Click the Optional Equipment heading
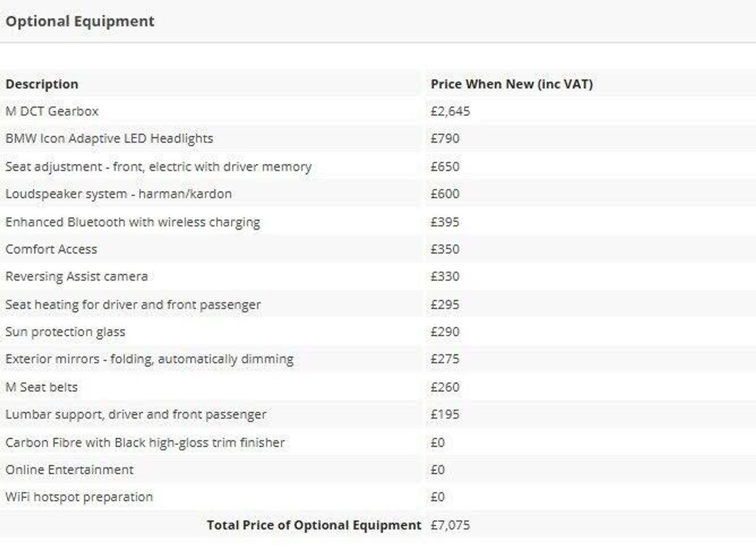This screenshot has height=555, width=756. click(80, 22)
